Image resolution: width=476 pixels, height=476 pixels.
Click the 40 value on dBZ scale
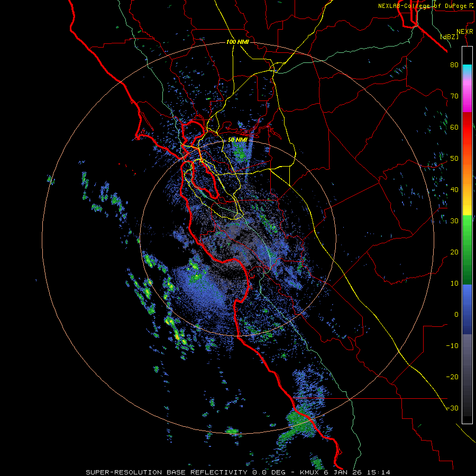[x=454, y=190]
